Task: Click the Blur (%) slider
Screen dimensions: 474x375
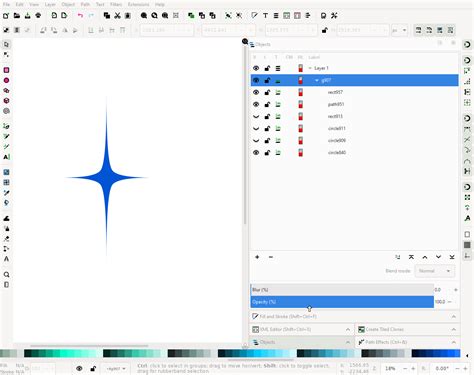Action: point(342,290)
